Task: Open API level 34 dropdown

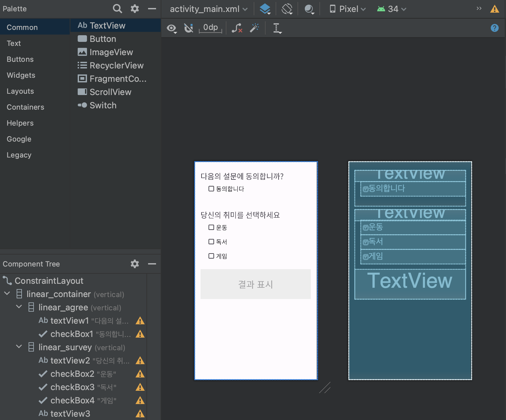Action: pos(392,9)
